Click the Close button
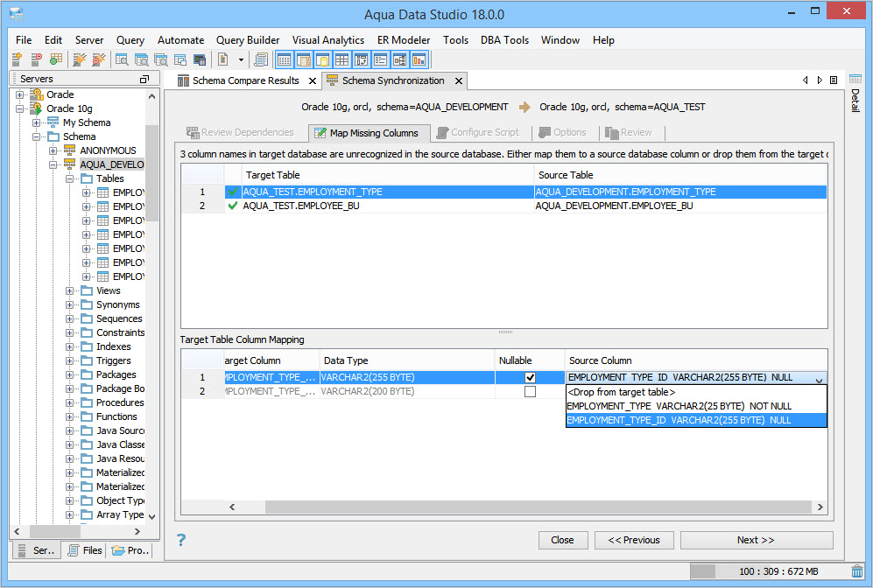Image resolution: width=873 pixels, height=588 pixels. pyautogui.click(x=562, y=540)
